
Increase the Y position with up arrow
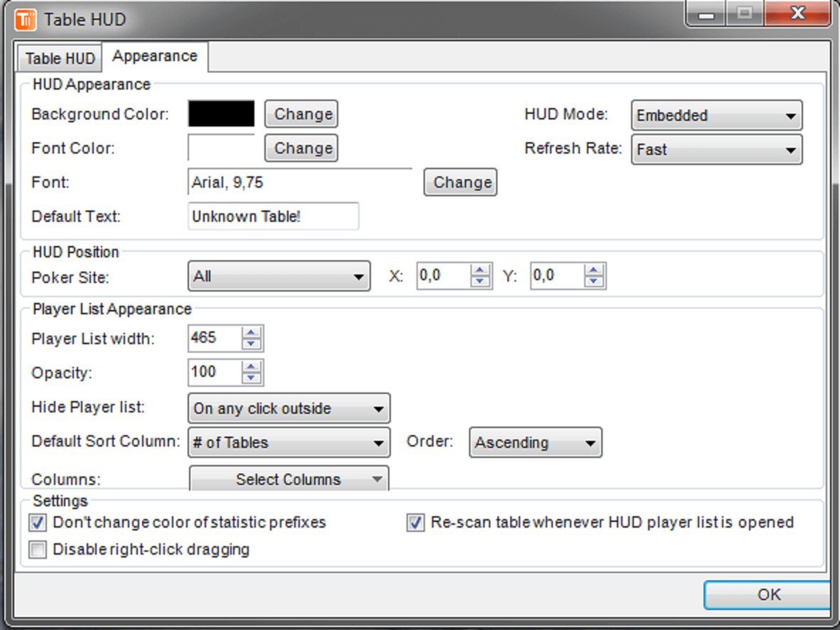(593, 269)
